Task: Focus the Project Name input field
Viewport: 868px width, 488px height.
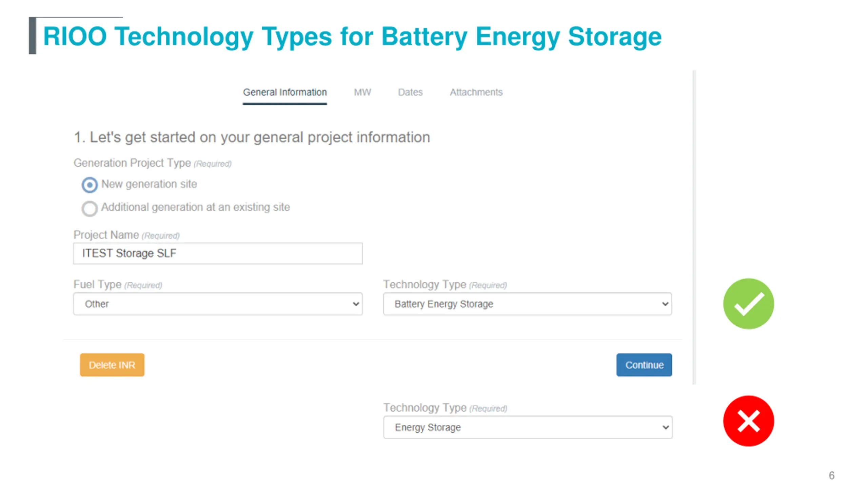Action: coord(218,253)
